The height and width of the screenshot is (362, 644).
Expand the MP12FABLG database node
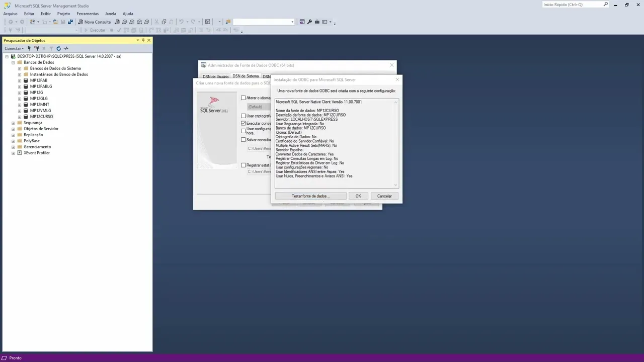coord(20,86)
